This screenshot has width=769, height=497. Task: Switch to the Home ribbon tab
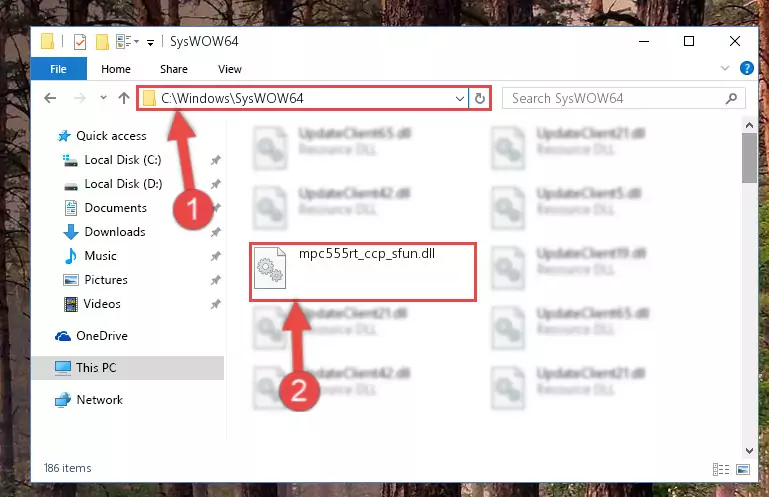[116, 69]
